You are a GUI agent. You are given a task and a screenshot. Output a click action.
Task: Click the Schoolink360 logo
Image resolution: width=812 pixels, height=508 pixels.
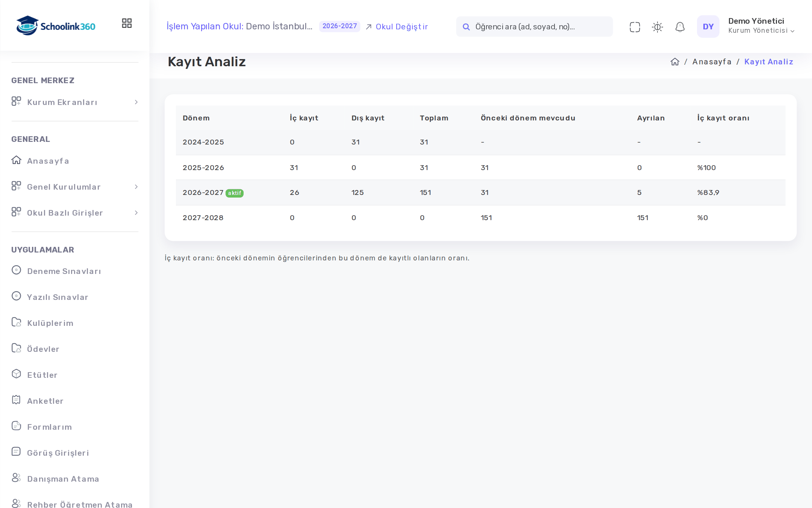pyautogui.click(x=56, y=26)
